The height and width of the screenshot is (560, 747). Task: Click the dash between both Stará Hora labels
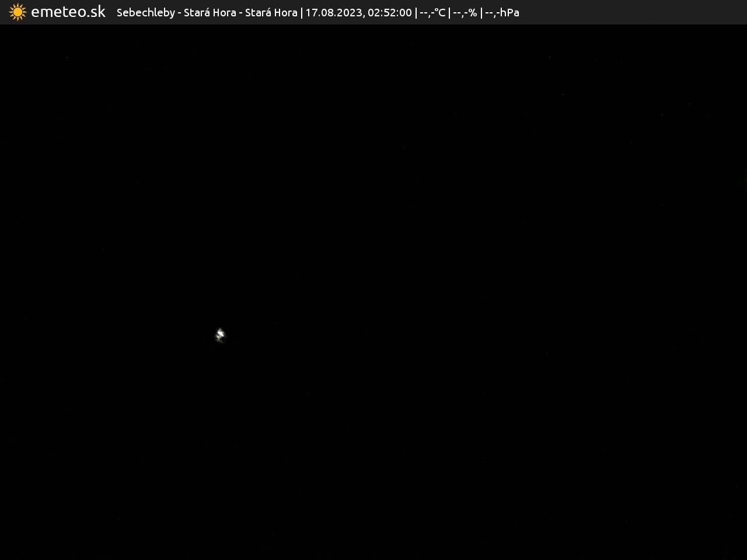(240, 13)
